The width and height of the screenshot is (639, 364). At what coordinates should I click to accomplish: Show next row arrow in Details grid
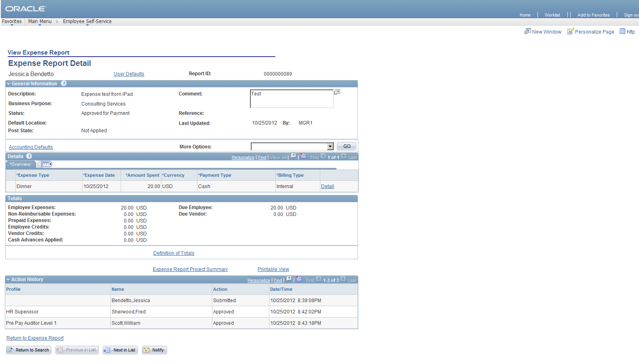pos(344,156)
